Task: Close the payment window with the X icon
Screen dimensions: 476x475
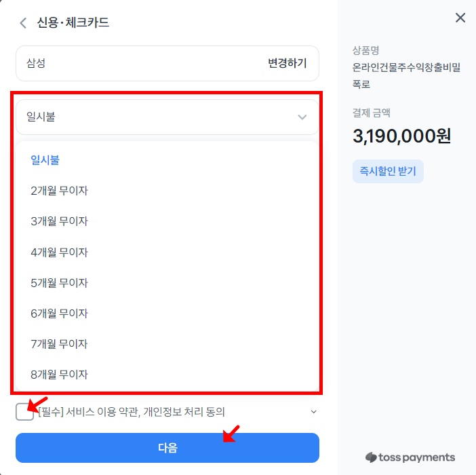Action: [460, 18]
